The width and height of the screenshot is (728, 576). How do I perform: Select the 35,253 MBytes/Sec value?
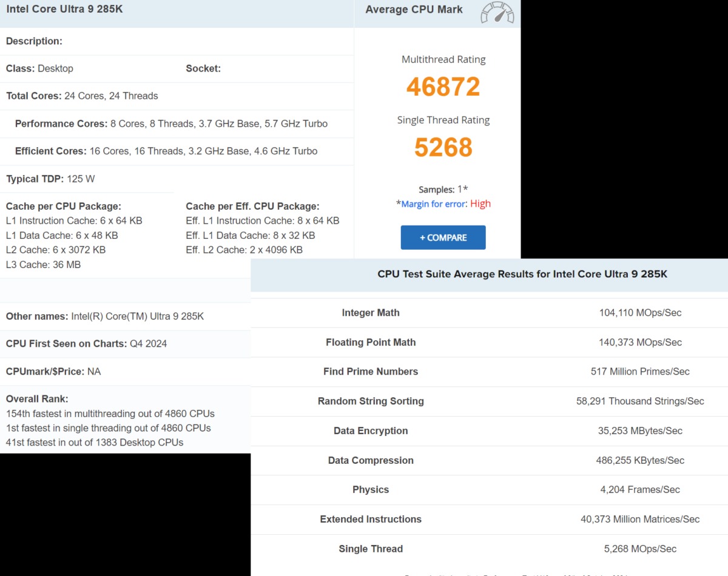[640, 431]
